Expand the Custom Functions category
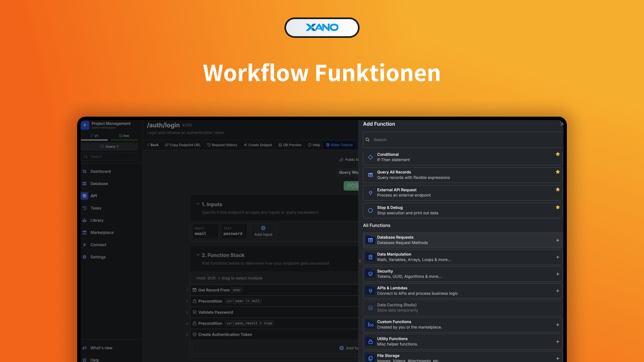The height and width of the screenshot is (362, 644). coord(557,325)
